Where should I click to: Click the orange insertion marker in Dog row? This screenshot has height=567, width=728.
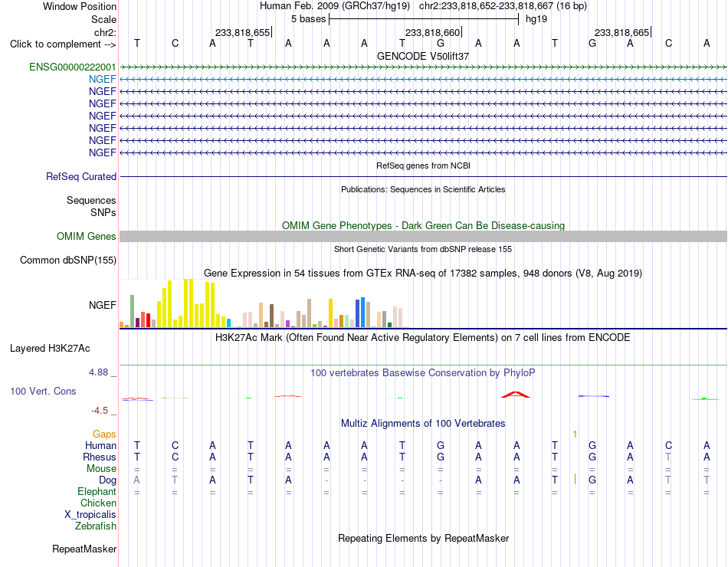pyautogui.click(x=575, y=479)
